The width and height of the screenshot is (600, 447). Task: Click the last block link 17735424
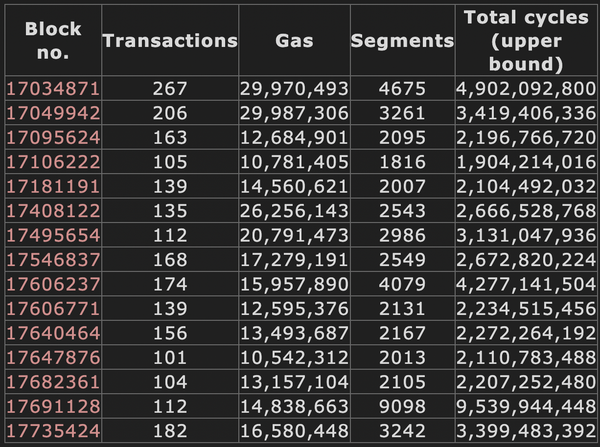(53, 431)
